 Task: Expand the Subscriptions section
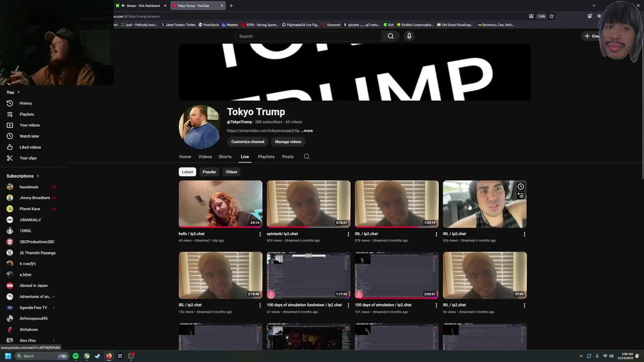click(x=23, y=176)
